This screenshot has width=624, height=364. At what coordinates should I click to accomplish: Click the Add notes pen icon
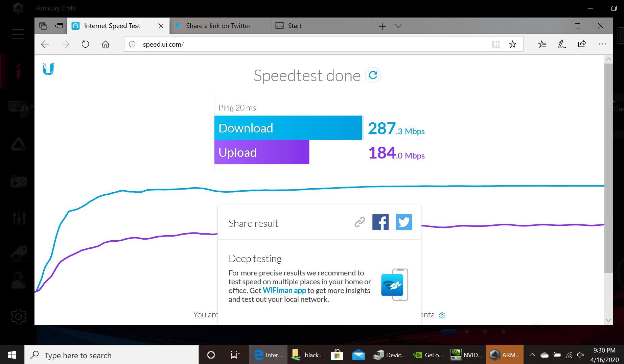tap(562, 44)
